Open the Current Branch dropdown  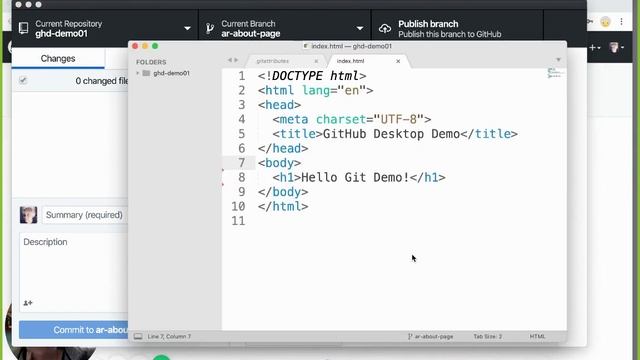(285, 28)
